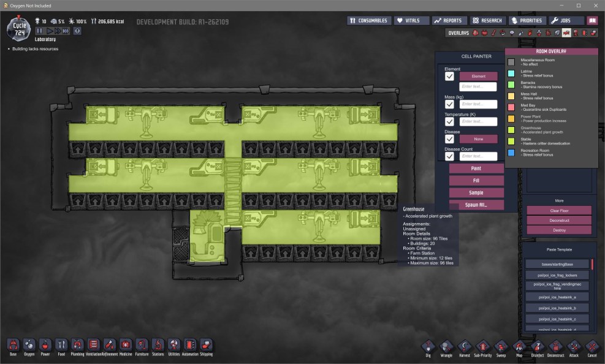Select the bases/startingBase paste template
Viewport: 605px width, 364px height.
[x=556, y=264]
